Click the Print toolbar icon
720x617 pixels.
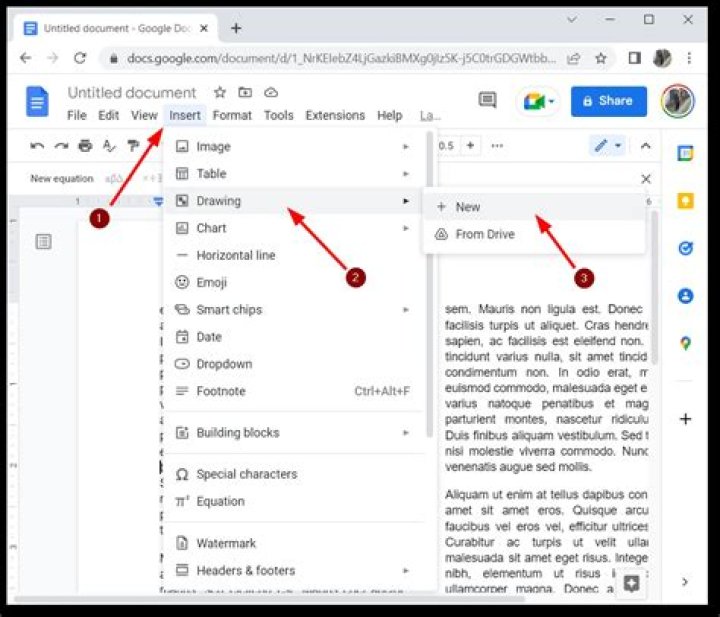(85, 146)
